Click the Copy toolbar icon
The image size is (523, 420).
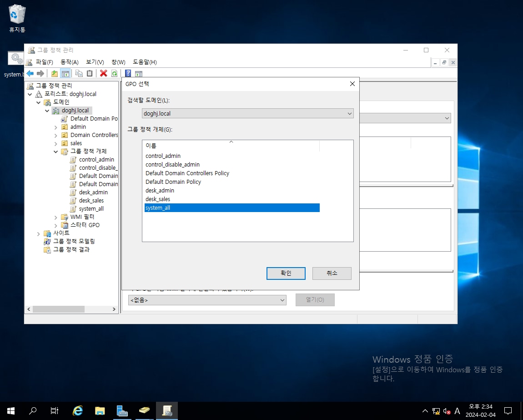79,73
